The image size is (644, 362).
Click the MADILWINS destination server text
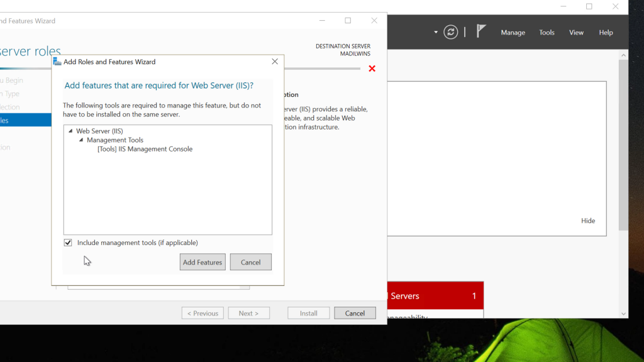(355, 54)
